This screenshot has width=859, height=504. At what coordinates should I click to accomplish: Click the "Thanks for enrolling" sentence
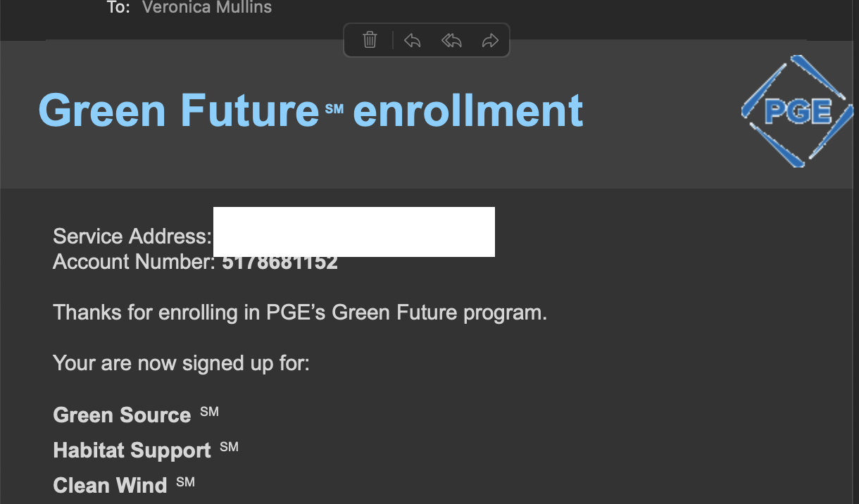pyautogui.click(x=300, y=313)
